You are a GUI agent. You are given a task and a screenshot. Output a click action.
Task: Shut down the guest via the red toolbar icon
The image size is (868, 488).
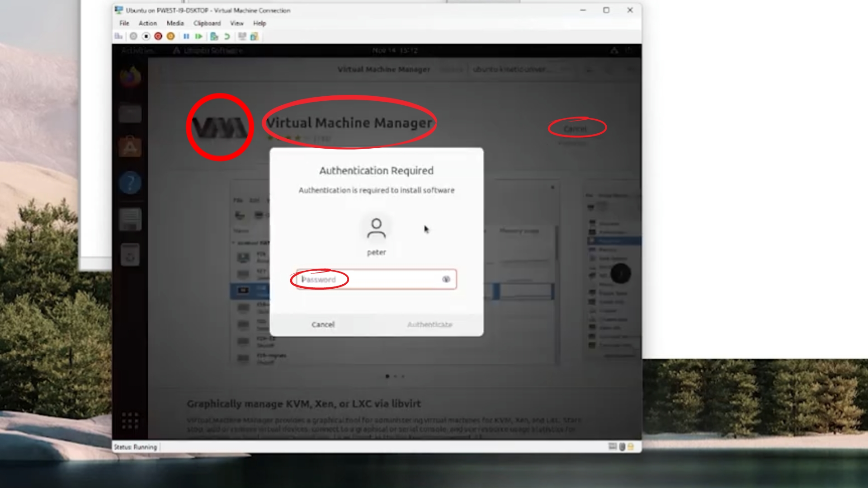coord(158,37)
